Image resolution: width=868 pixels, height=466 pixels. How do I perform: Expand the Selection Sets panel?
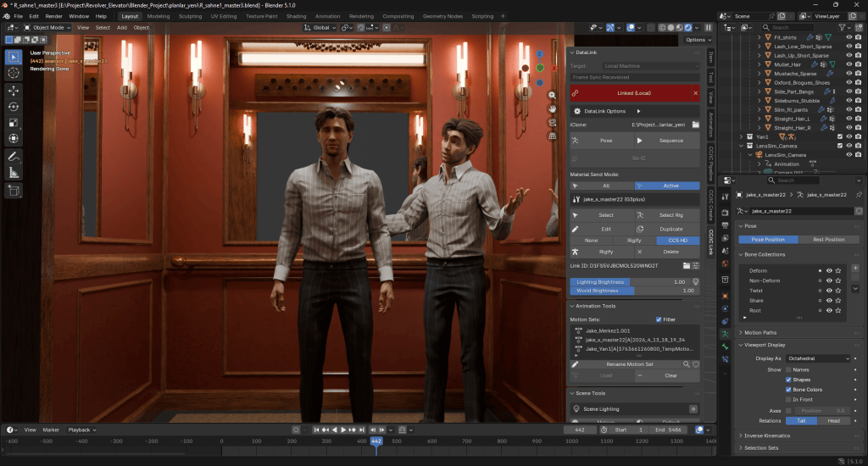tap(760, 447)
